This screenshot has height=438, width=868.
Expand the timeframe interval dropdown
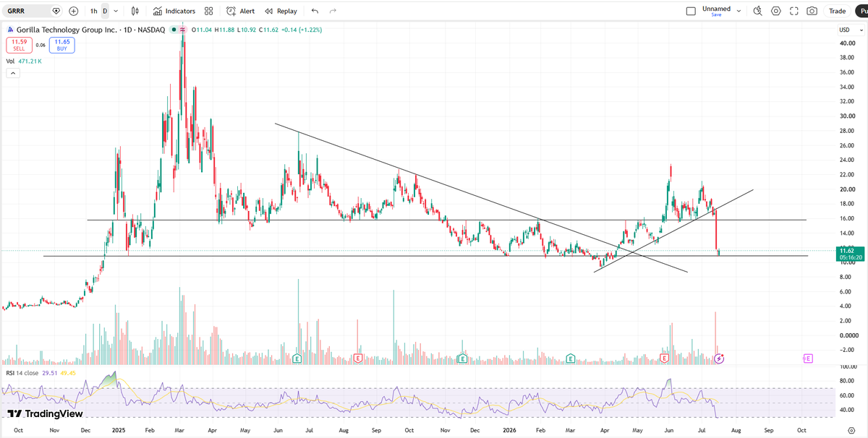116,11
